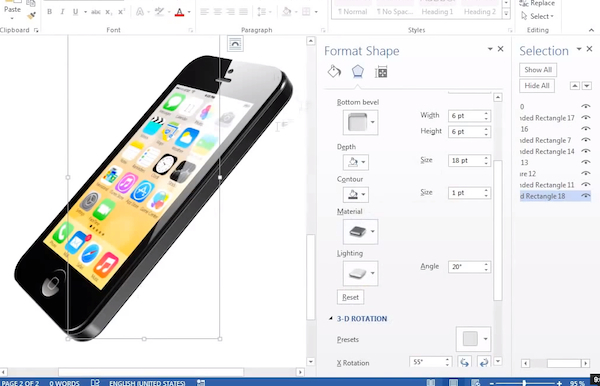Image resolution: width=600 pixels, height=386 pixels.
Task: Click Replace in Editing group
Action: point(537,3)
